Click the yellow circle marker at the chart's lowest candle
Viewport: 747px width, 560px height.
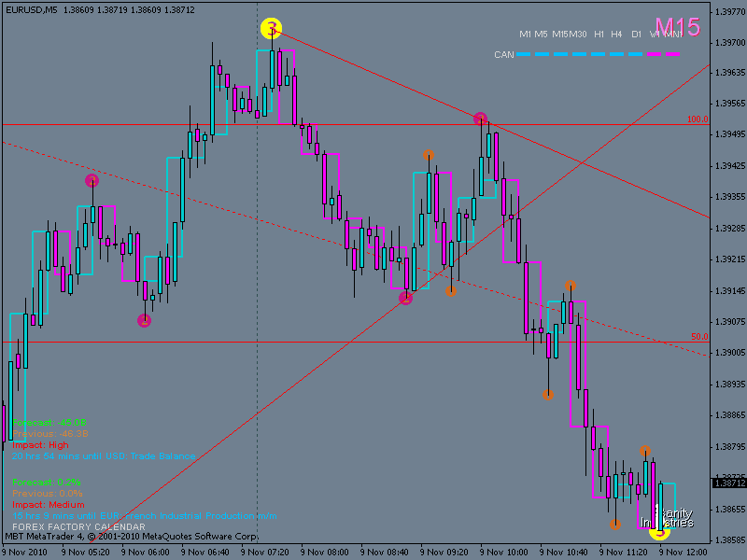tap(659, 531)
